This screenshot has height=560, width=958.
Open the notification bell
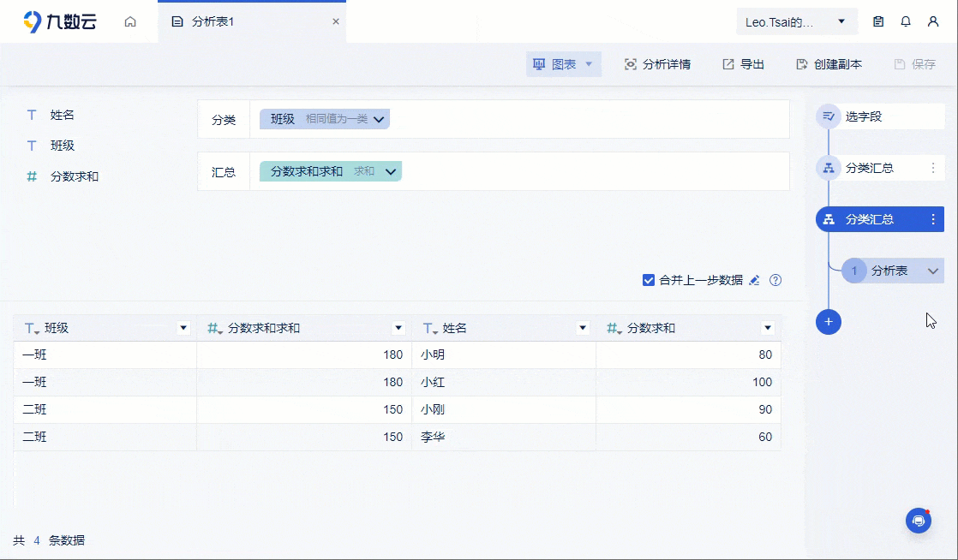pos(906,21)
